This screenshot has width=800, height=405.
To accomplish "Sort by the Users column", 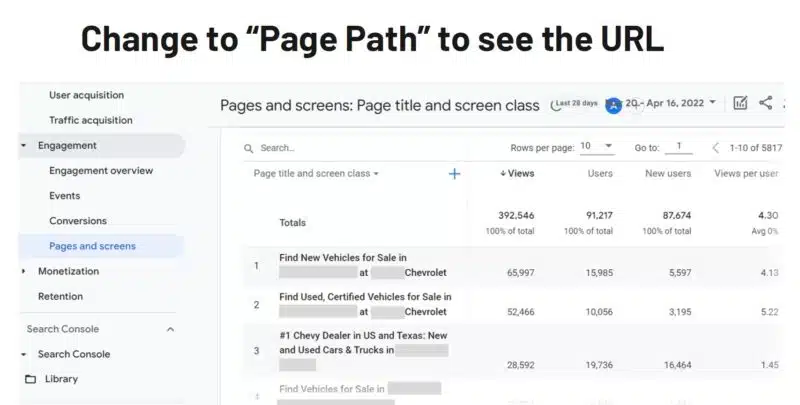I will point(600,173).
